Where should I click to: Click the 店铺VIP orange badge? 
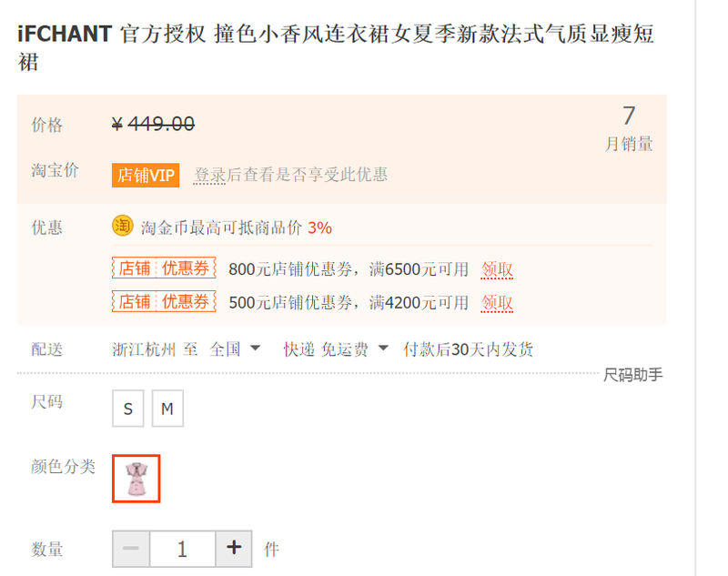pyautogui.click(x=146, y=175)
